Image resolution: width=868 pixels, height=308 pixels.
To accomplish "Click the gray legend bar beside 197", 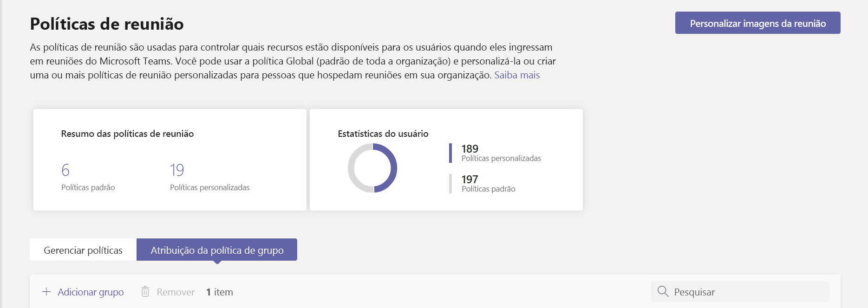I will pyautogui.click(x=450, y=184).
